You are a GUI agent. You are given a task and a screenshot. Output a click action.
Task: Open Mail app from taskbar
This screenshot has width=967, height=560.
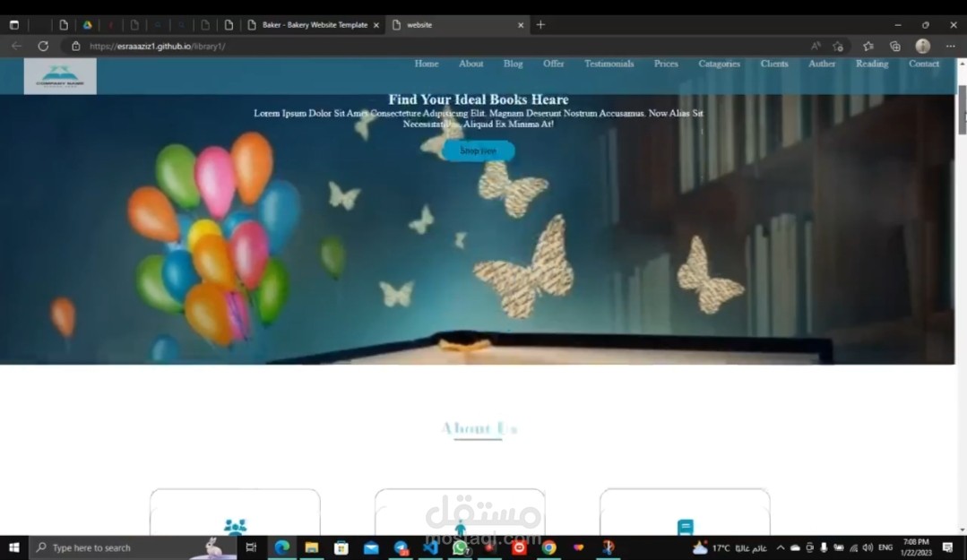click(371, 547)
